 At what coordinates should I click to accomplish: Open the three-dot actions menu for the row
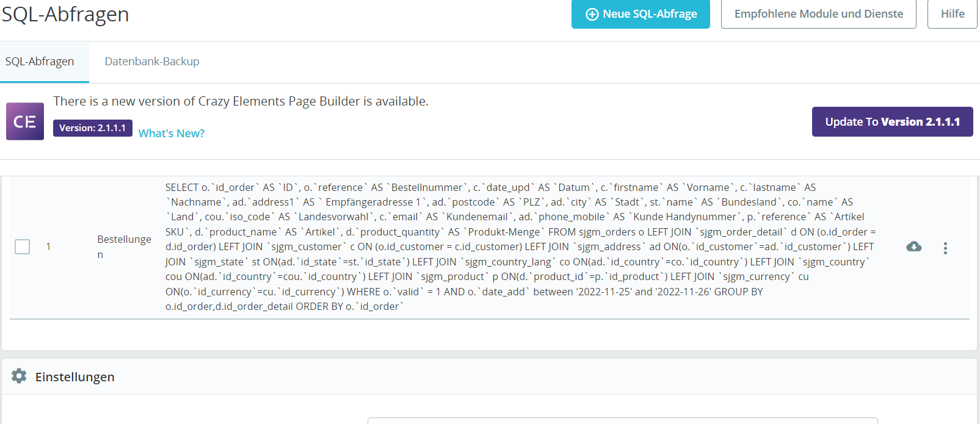(x=945, y=248)
